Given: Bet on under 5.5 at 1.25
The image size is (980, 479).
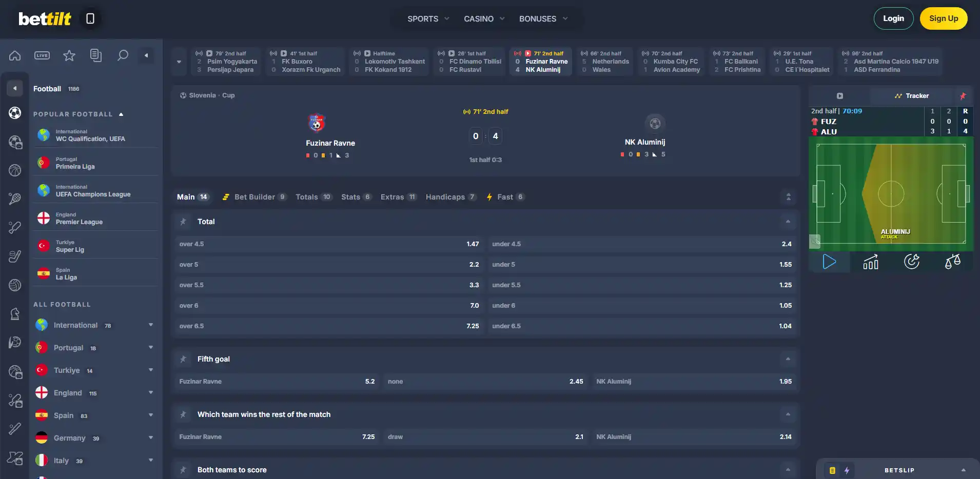Looking at the screenshot, I should (642, 285).
